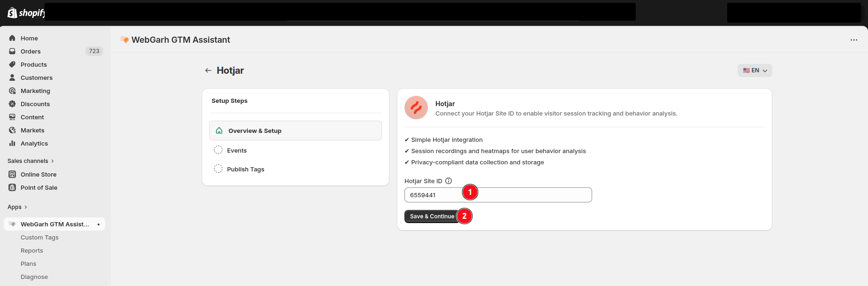868x286 pixels.
Task: Select WebGarh GTM Assistant in the sidebar
Action: [54, 224]
